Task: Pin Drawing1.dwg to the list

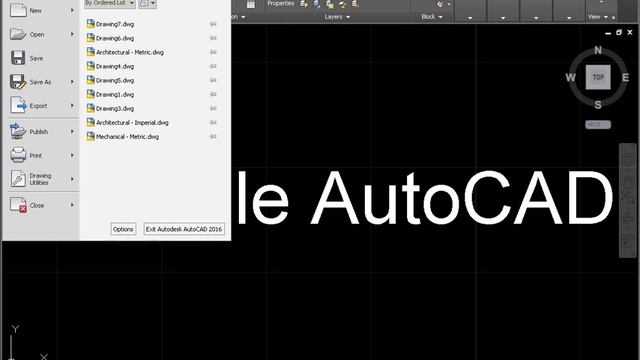Action: [213, 94]
